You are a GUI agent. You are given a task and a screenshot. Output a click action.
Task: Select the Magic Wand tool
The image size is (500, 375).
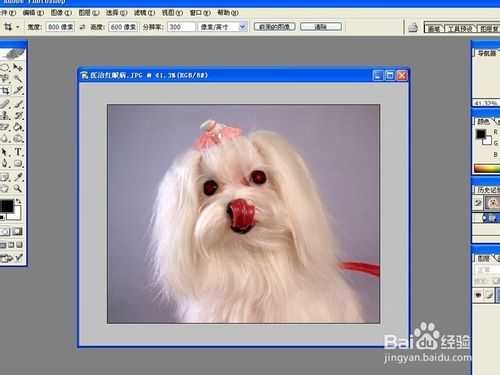coord(18,79)
